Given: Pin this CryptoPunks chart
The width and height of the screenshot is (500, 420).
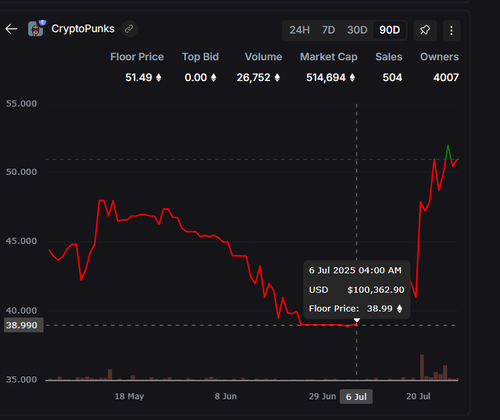Looking at the screenshot, I should click(425, 30).
